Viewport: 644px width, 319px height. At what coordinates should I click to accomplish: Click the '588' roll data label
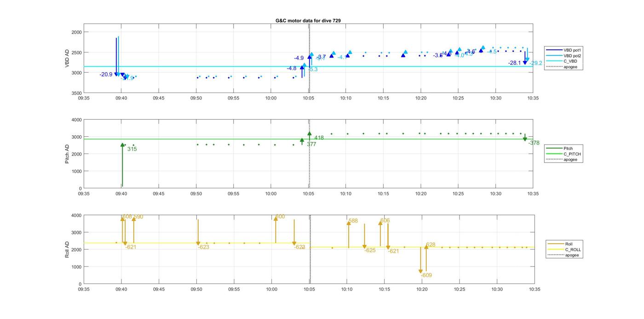pos(353,221)
